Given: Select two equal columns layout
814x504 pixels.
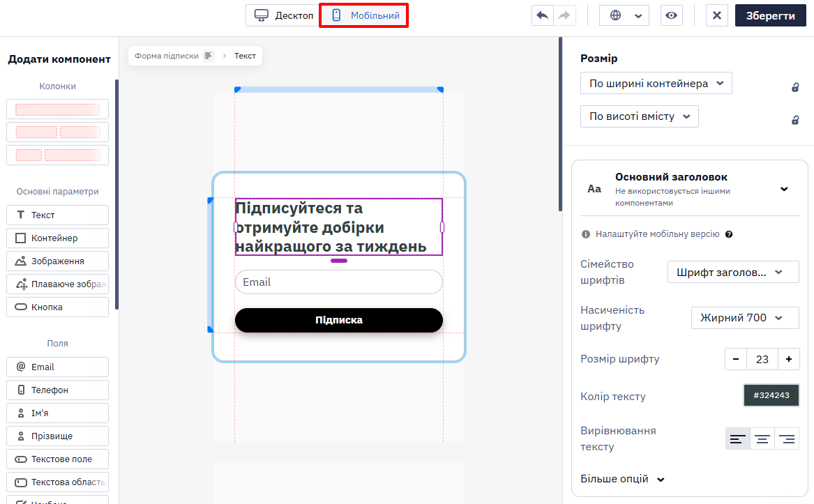Looking at the screenshot, I should click(58, 132).
